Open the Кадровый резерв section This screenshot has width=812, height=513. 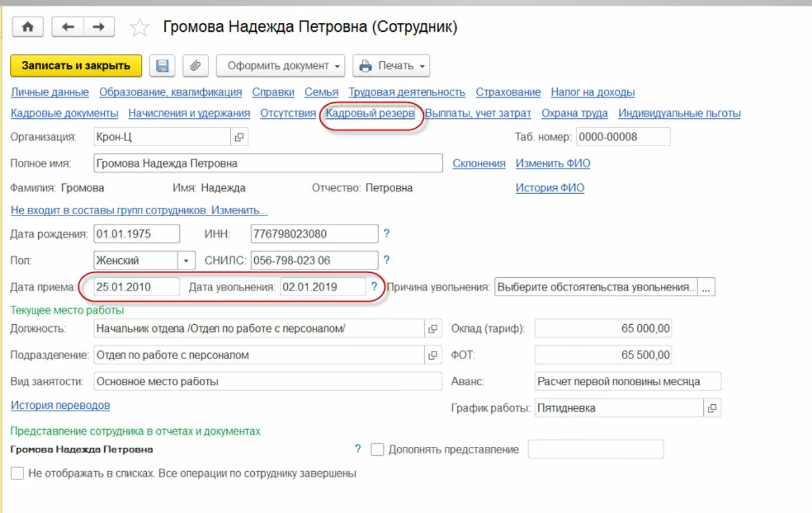coord(370,113)
